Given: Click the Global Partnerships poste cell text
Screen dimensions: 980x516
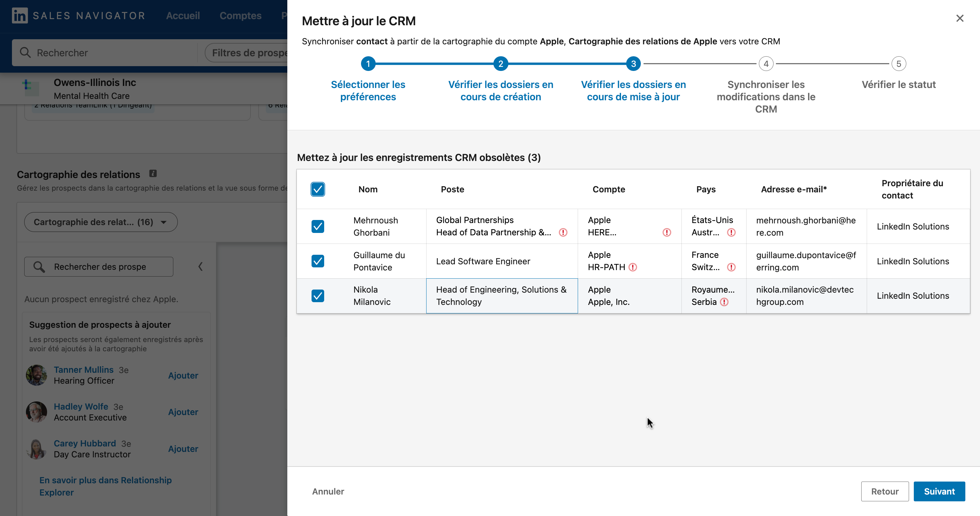Looking at the screenshot, I should click(475, 220).
